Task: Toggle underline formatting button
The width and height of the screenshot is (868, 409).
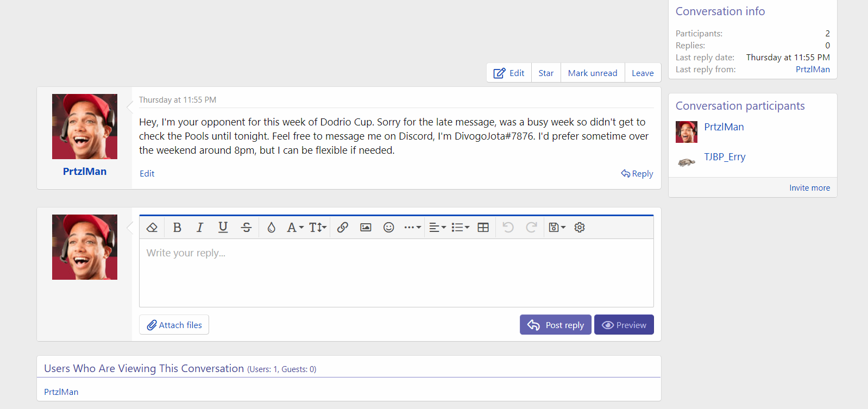Action: tap(223, 228)
